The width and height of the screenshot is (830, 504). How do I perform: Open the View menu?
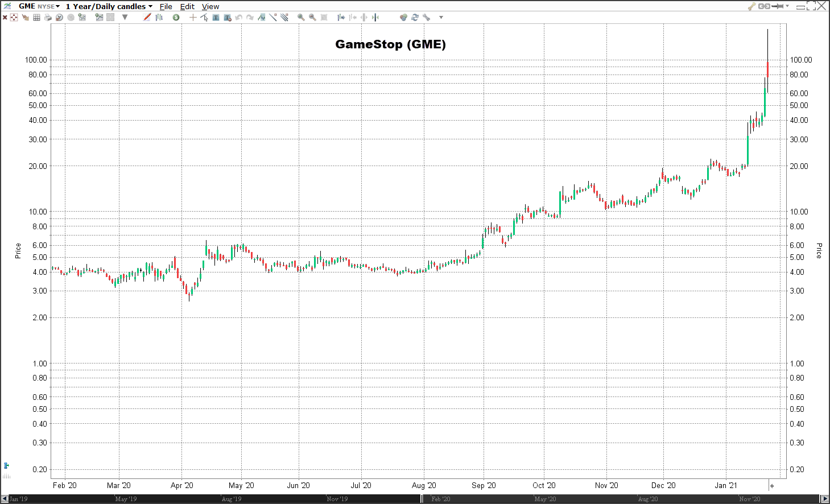point(210,6)
